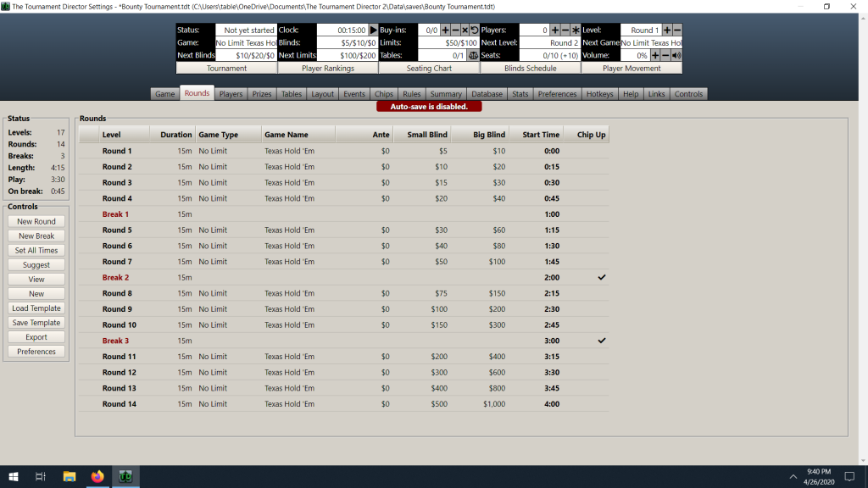
Task: Open the Preferences tab
Action: pos(557,94)
